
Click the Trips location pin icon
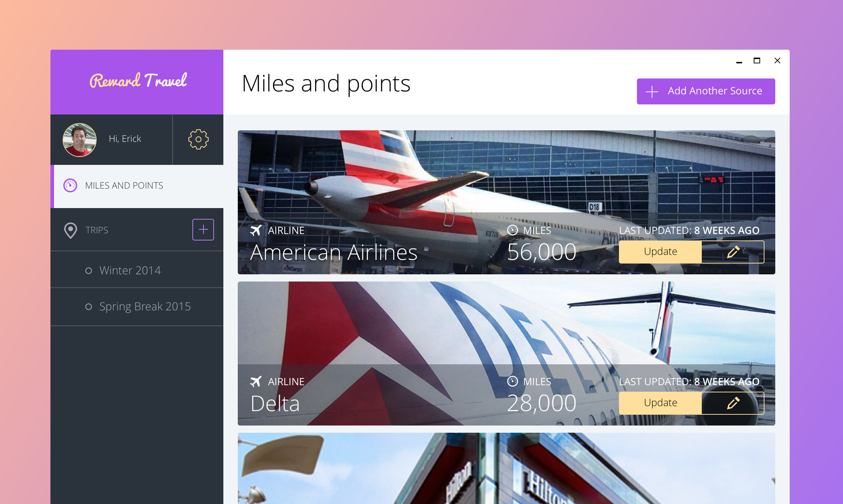[71, 230]
